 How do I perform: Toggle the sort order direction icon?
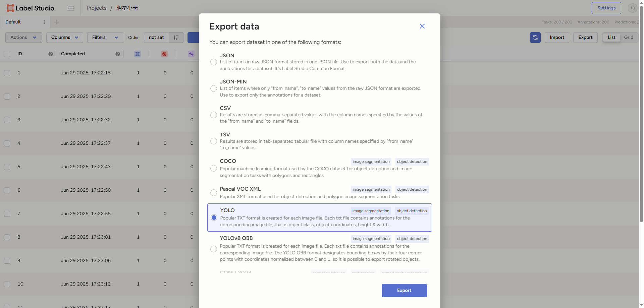click(x=176, y=38)
